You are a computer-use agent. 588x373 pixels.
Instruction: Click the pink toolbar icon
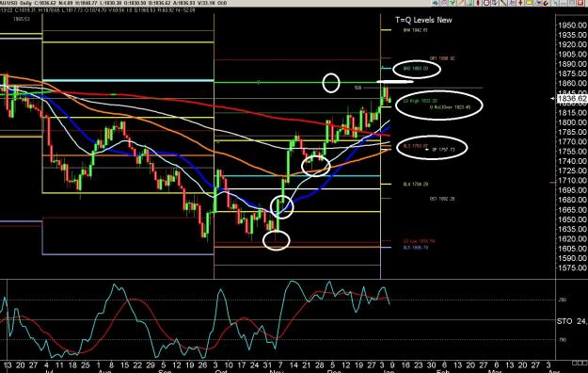(x=444, y=3)
